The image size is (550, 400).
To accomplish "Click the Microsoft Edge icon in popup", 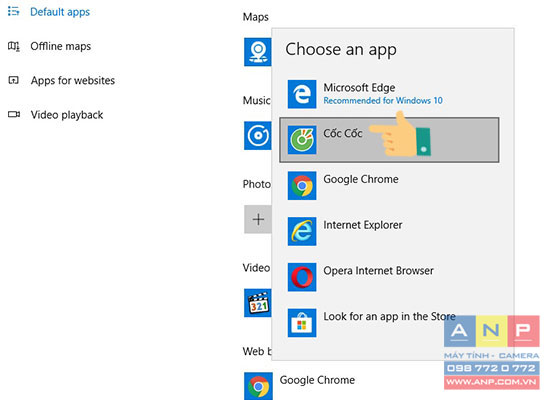I will coord(302,94).
